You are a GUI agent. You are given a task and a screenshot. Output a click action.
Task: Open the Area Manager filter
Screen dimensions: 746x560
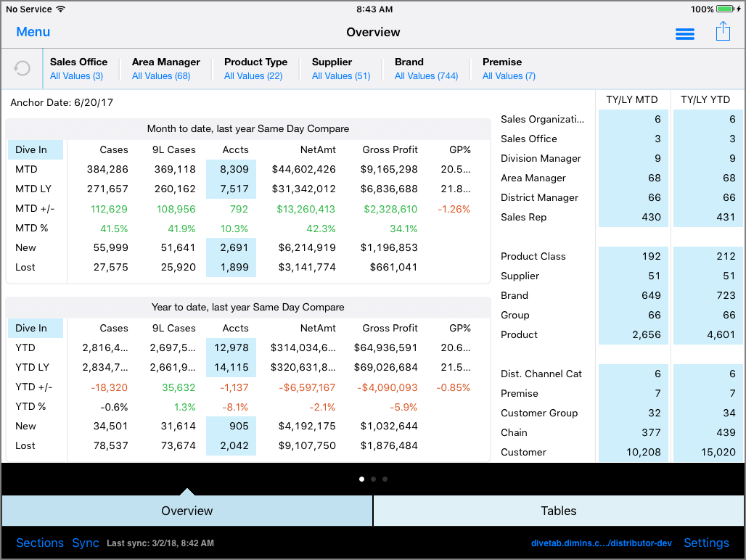166,68
